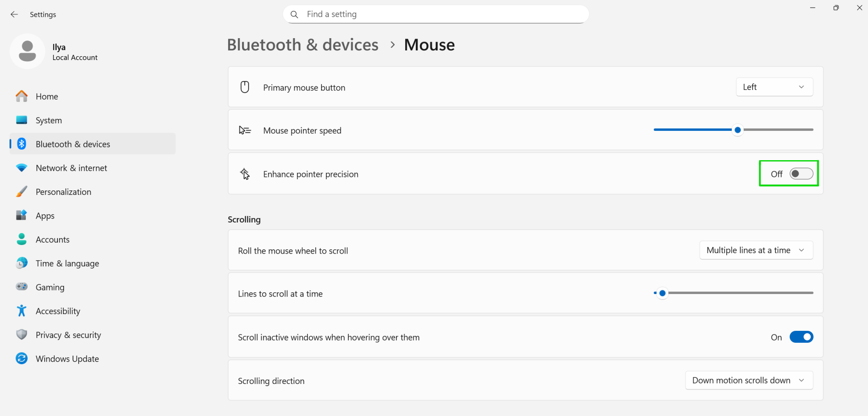The width and height of the screenshot is (868, 416).
Task: Click the back arrow beside Settings
Action: pyautogui.click(x=14, y=14)
